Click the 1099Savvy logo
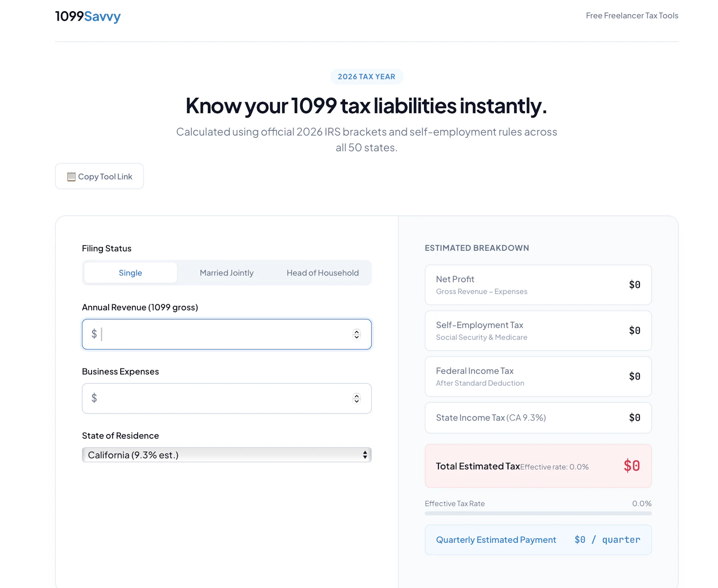Screen dimensions: 718x588 88,16
